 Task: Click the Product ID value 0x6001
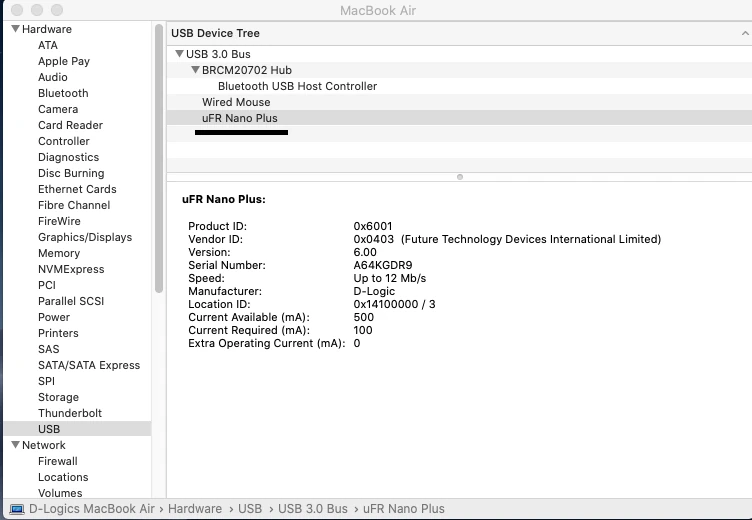click(x=373, y=226)
